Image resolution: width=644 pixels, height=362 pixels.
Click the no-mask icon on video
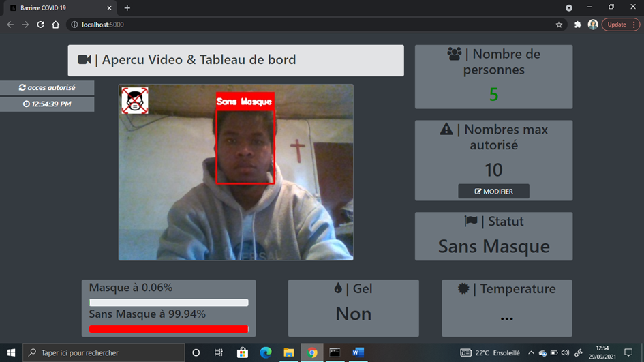point(135,101)
